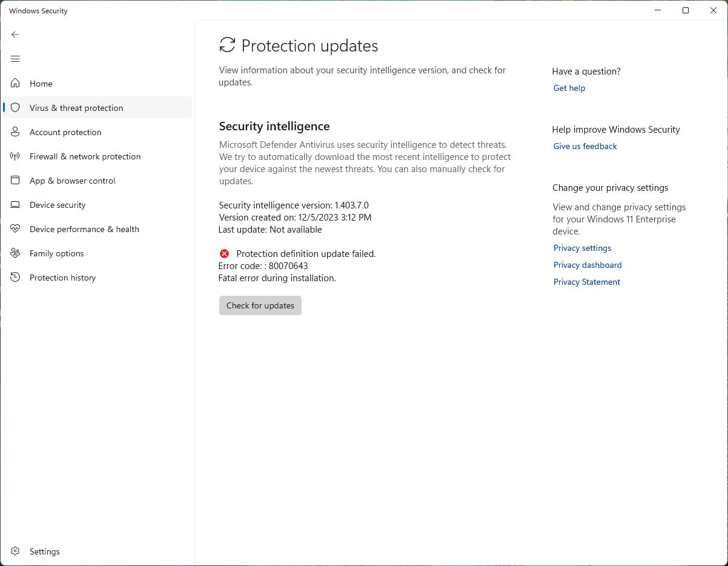Open Protection history page
This screenshot has width=728, height=566.
coord(62,278)
